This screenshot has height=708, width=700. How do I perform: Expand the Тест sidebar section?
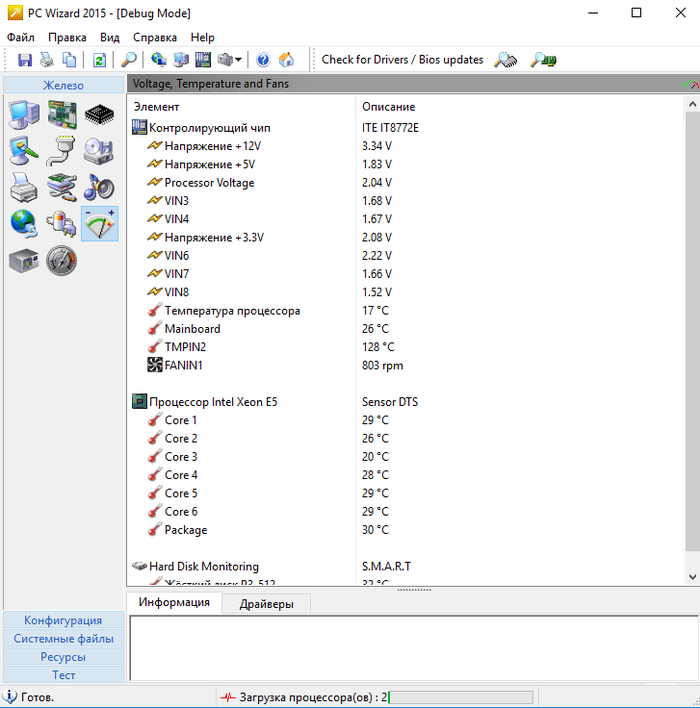[x=63, y=675]
